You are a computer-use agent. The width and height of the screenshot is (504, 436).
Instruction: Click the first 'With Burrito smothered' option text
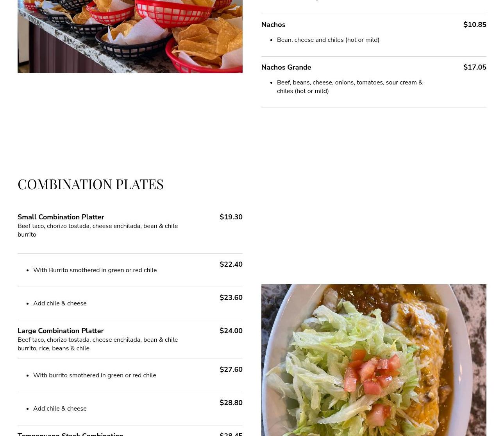click(95, 270)
